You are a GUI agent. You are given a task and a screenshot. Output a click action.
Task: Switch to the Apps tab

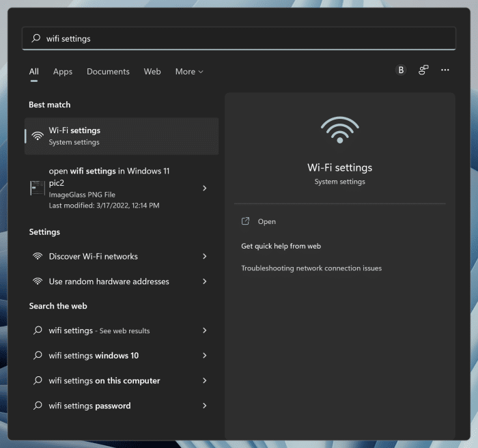pos(63,72)
